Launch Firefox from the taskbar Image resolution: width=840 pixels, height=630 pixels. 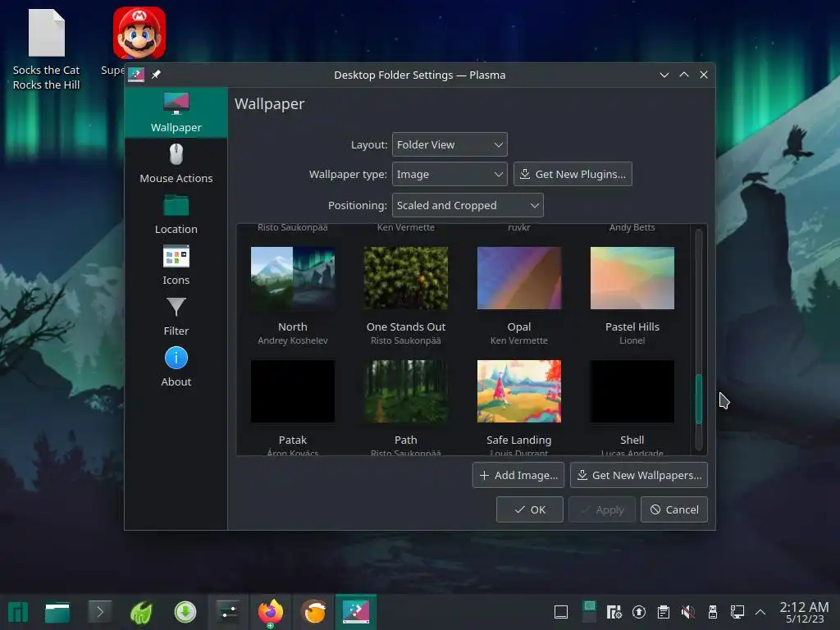tap(271, 612)
